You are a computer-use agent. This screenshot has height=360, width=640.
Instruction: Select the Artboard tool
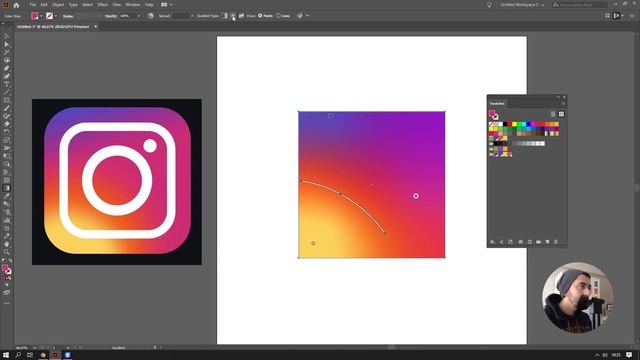(x=7, y=228)
